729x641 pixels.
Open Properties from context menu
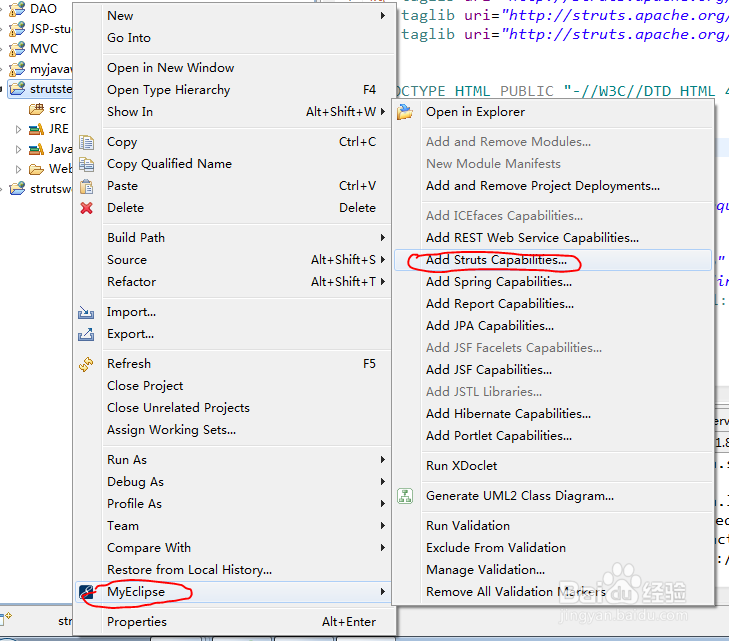[234, 622]
